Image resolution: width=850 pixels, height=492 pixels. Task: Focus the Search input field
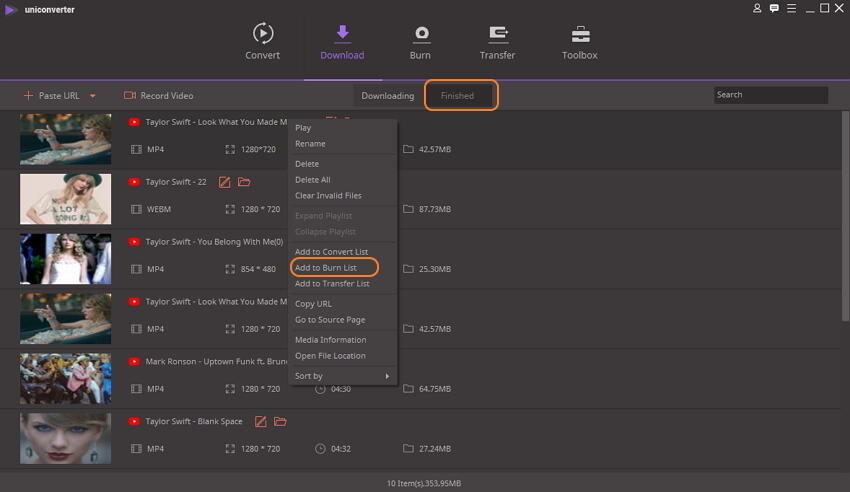click(x=770, y=95)
